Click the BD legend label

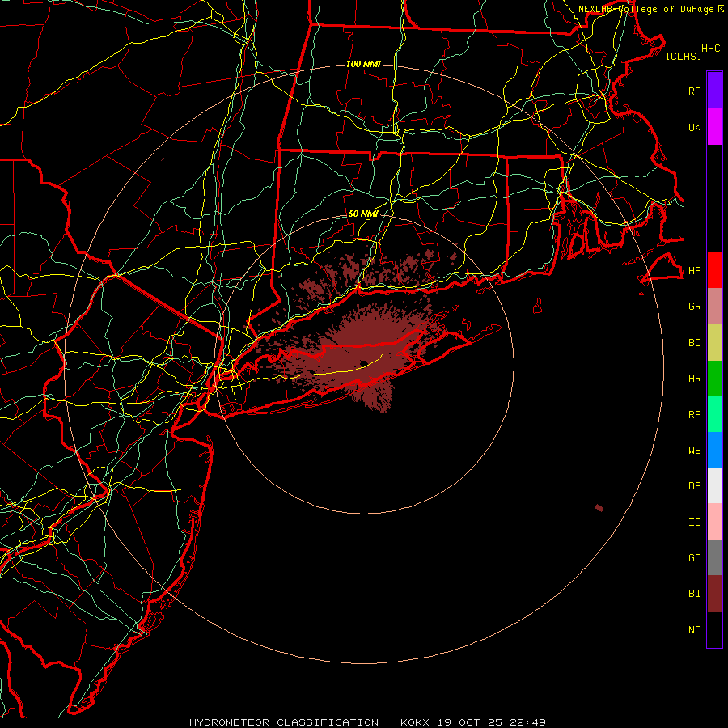pyautogui.click(x=694, y=343)
